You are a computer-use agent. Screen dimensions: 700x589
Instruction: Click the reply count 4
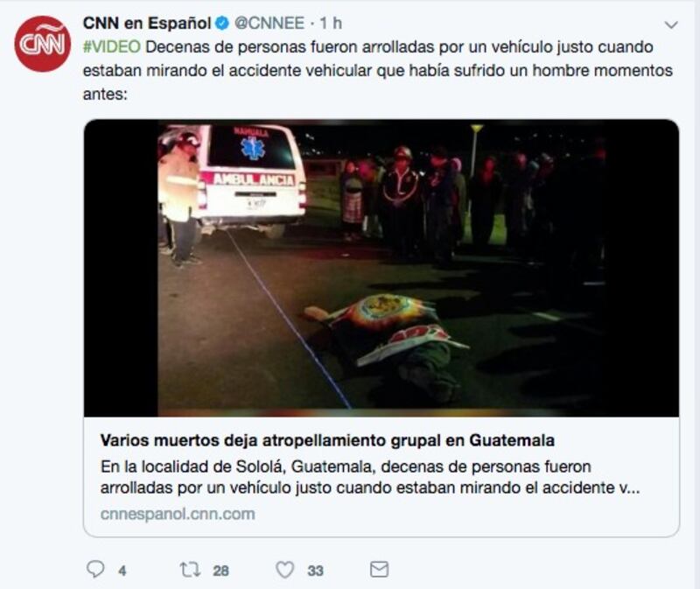(122, 571)
